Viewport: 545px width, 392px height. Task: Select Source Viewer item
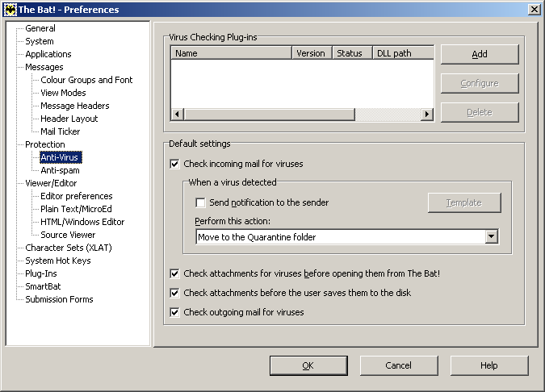coord(68,235)
